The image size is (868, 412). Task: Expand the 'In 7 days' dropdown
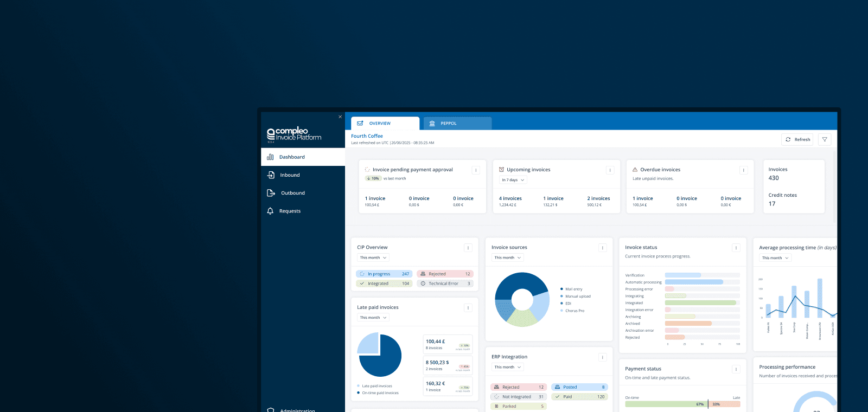[513, 180]
